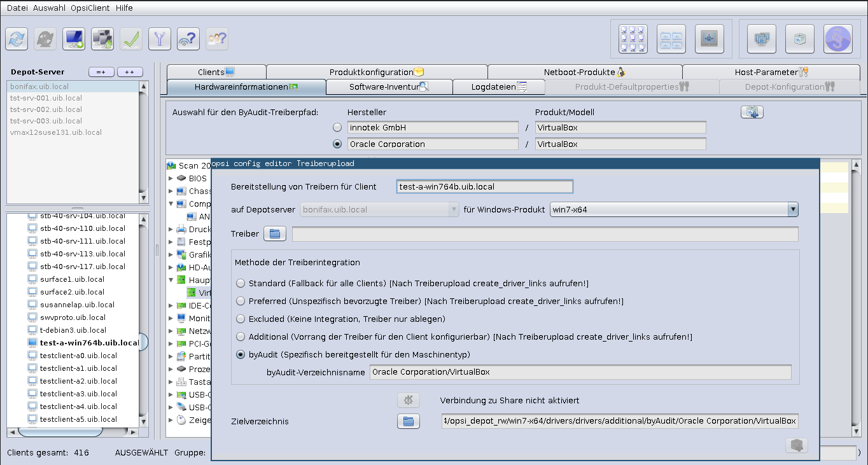Browse for Treiber folder icon

tap(275, 233)
